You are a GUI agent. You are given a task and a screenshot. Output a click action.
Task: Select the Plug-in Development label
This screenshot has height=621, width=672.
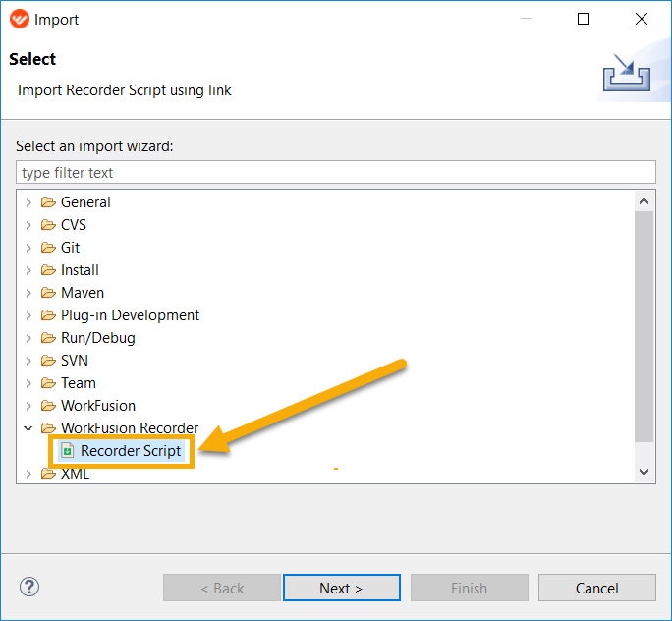[x=130, y=315]
